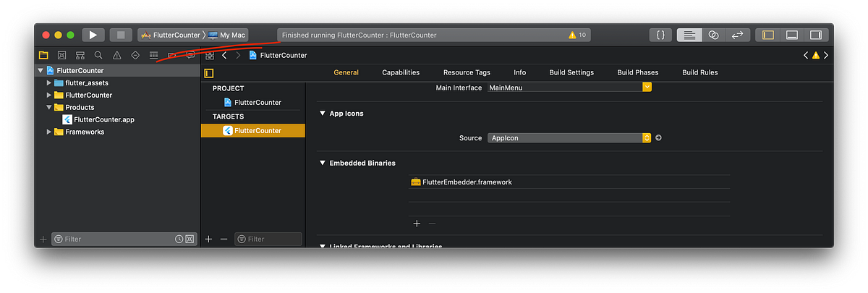Image resolution: width=868 pixels, height=293 pixels.
Task: Switch to the Capabilities tab
Action: click(401, 72)
